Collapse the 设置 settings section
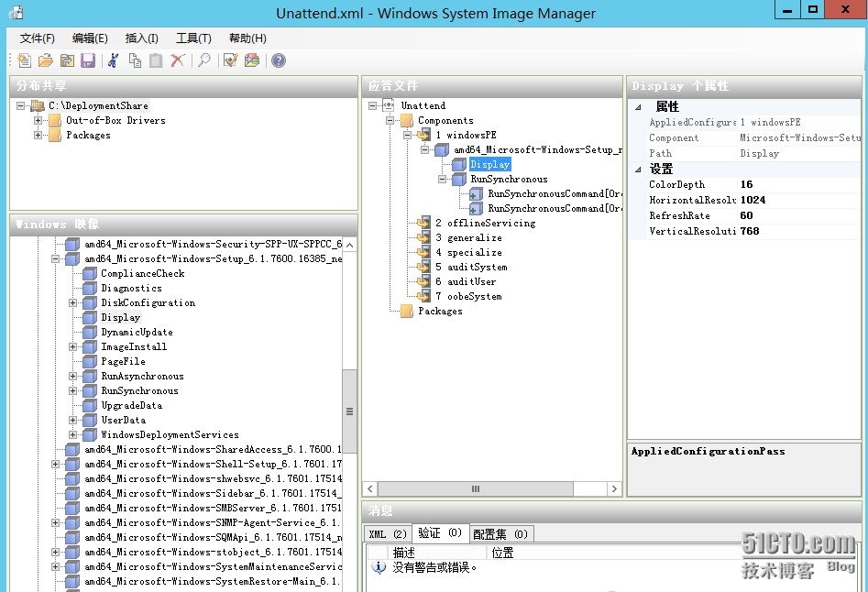Viewport: 868px width, 592px height. [638, 170]
